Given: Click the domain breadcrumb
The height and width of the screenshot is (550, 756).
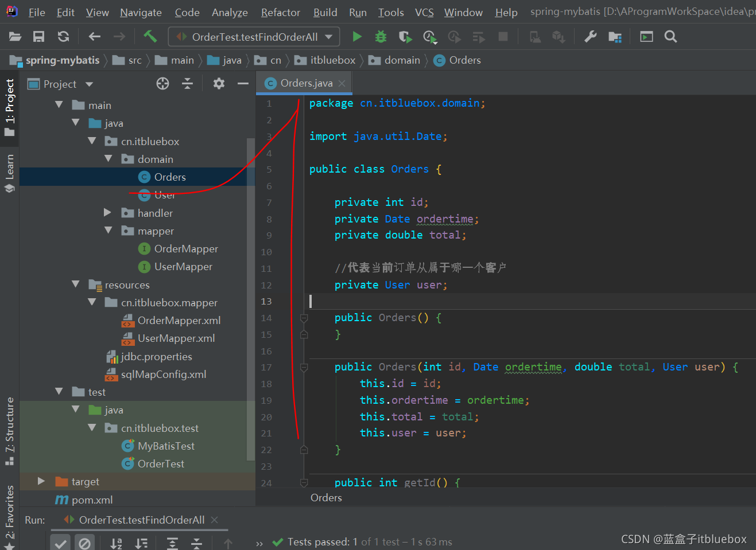Looking at the screenshot, I should point(394,60).
